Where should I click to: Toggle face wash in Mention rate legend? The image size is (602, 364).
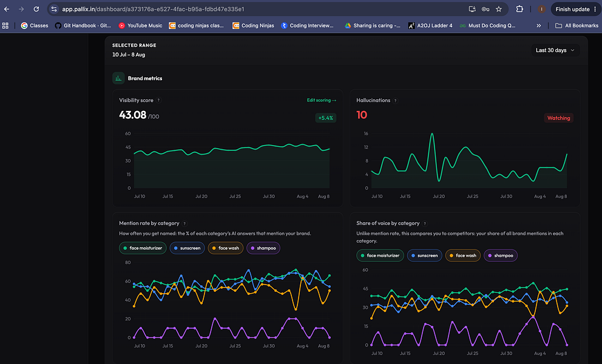pyautogui.click(x=225, y=248)
